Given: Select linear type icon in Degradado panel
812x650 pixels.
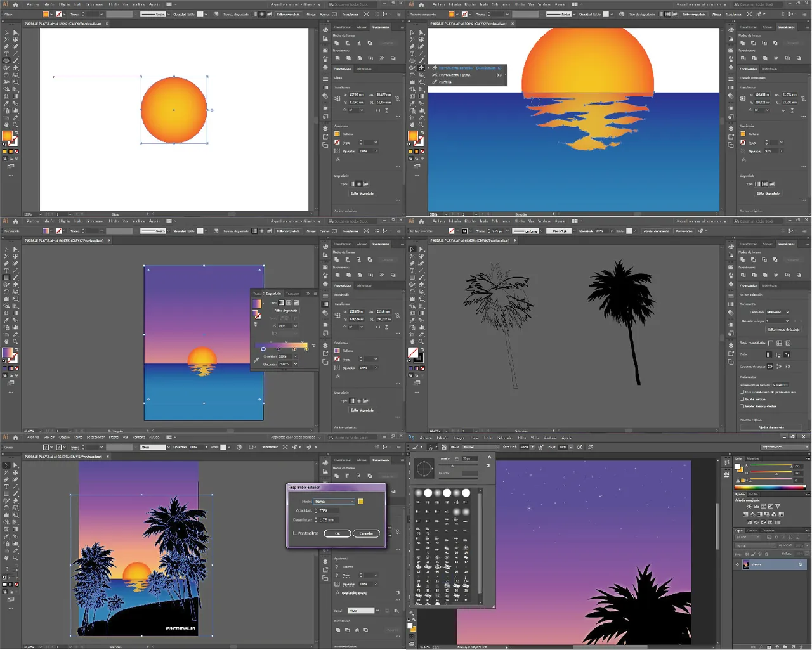Looking at the screenshot, I should point(281,302).
